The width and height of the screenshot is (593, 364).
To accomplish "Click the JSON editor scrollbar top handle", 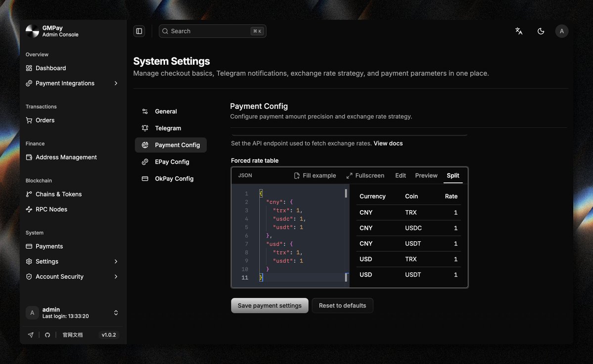I will tap(346, 193).
